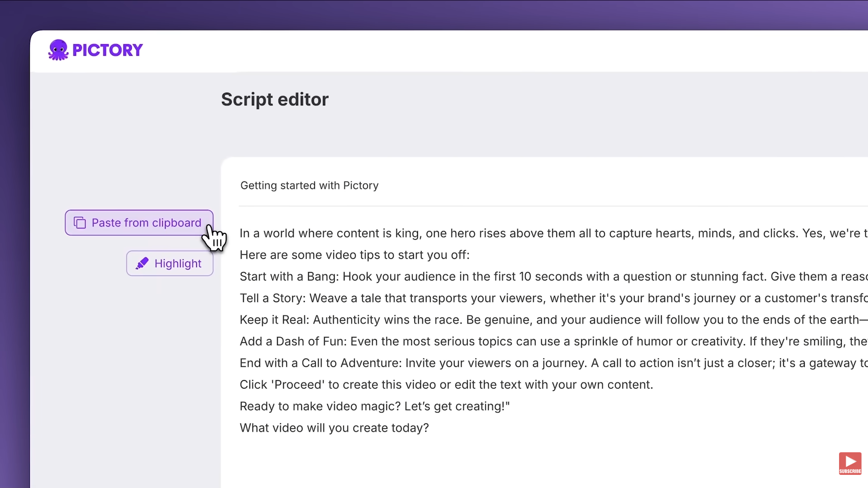Click the highlighter marker icon
Screen dimensions: 868x488
pos(142,263)
